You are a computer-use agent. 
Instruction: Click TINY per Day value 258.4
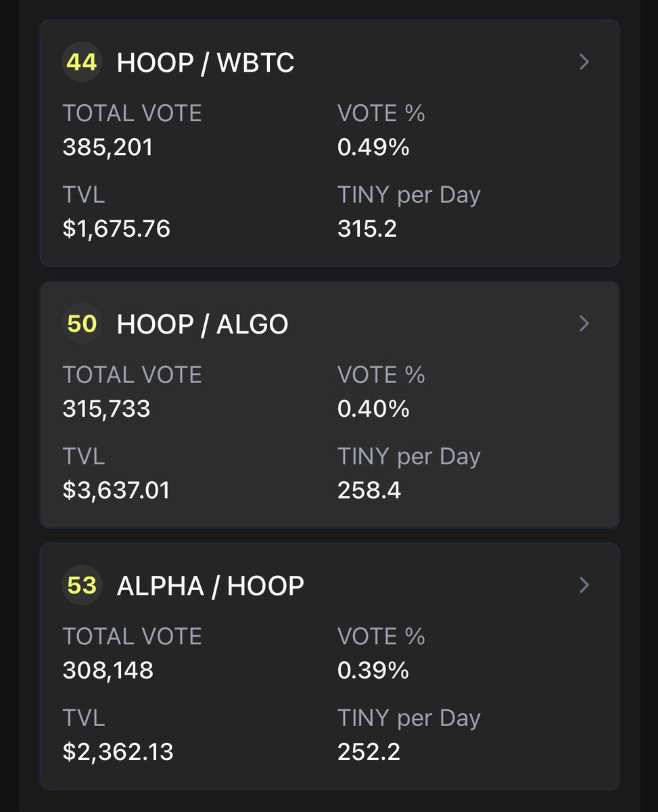369,490
